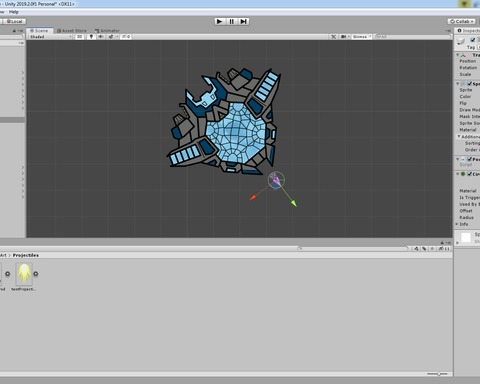480x384 pixels.
Task: Select the projectile object with circle collider
Action: [276, 180]
